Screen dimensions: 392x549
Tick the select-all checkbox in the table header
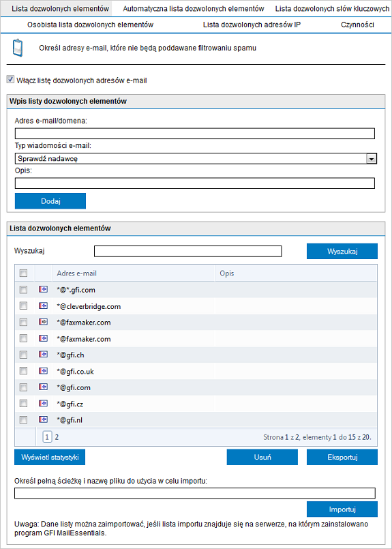coord(23,273)
